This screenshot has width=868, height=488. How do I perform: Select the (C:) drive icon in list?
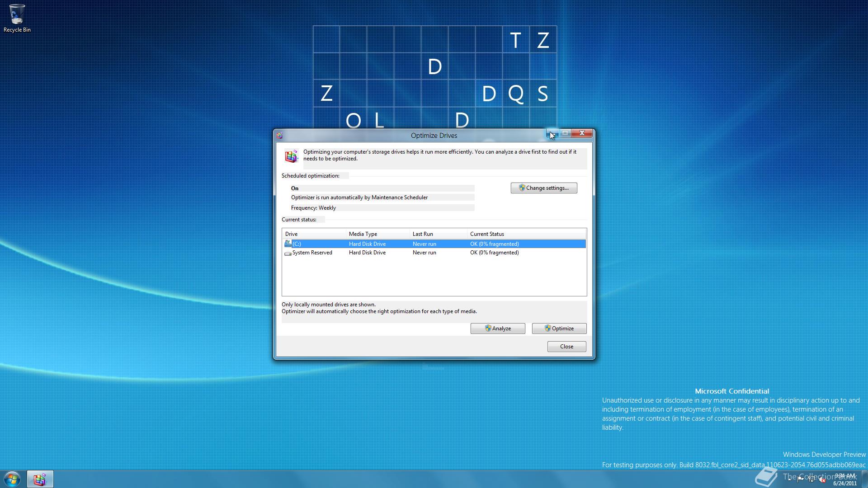point(288,244)
